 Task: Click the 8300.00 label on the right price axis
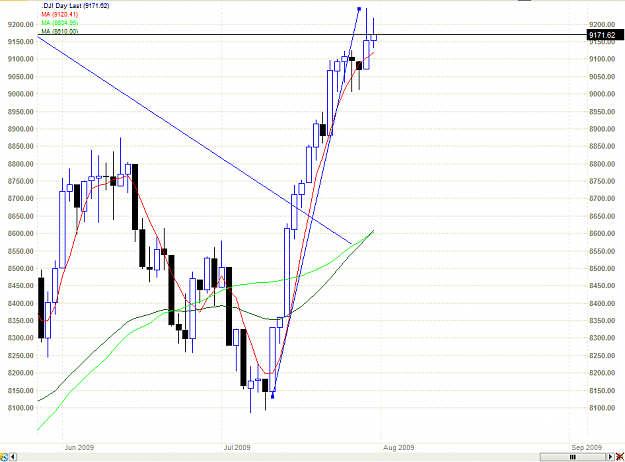[x=602, y=338]
